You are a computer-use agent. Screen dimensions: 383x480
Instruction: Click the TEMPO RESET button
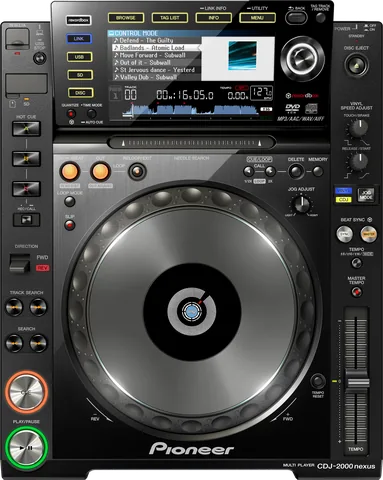coord(318,381)
